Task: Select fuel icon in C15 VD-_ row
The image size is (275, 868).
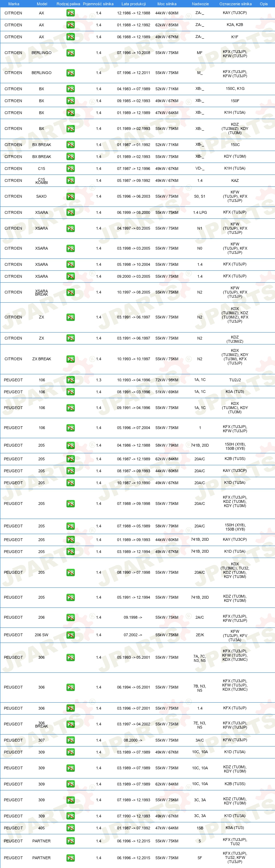Action: (x=70, y=169)
